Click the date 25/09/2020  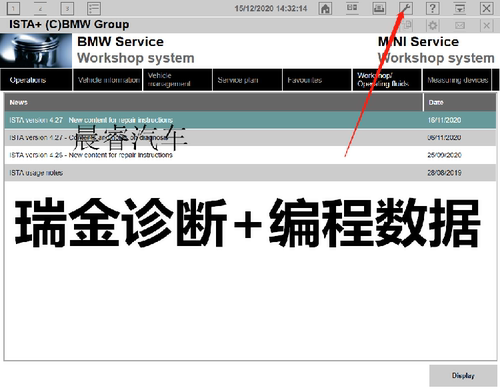coord(444,155)
